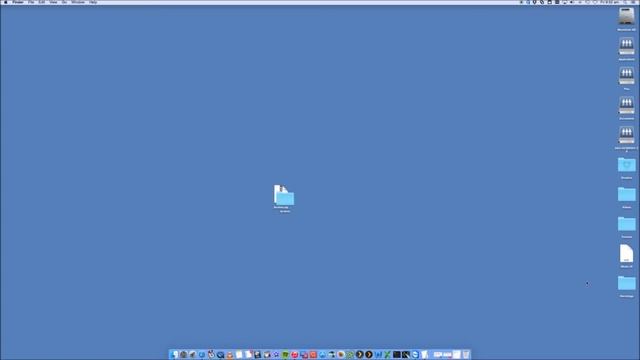The height and width of the screenshot is (360, 640).
Task: Open the Trash in the Dock
Action: click(x=466, y=354)
